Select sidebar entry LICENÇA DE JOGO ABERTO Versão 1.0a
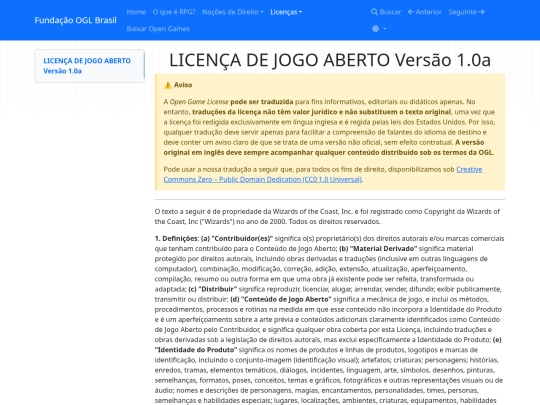540x405 pixels. [87, 66]
